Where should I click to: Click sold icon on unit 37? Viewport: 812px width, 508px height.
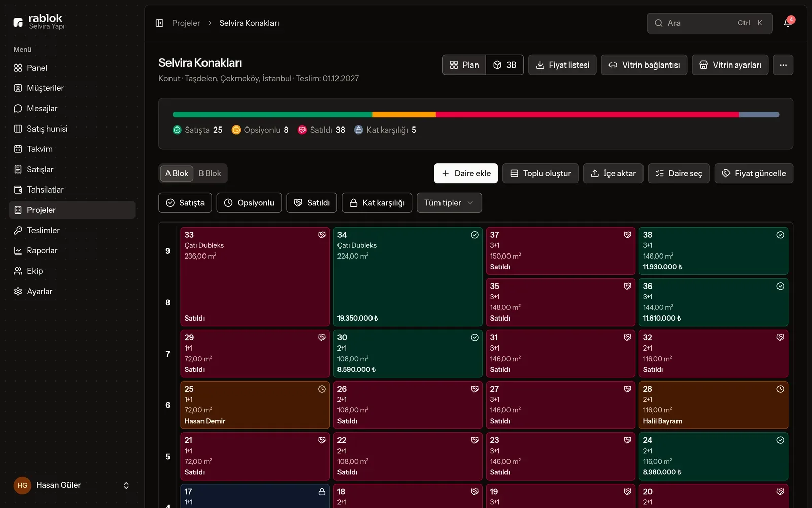[x=627, y=235]
